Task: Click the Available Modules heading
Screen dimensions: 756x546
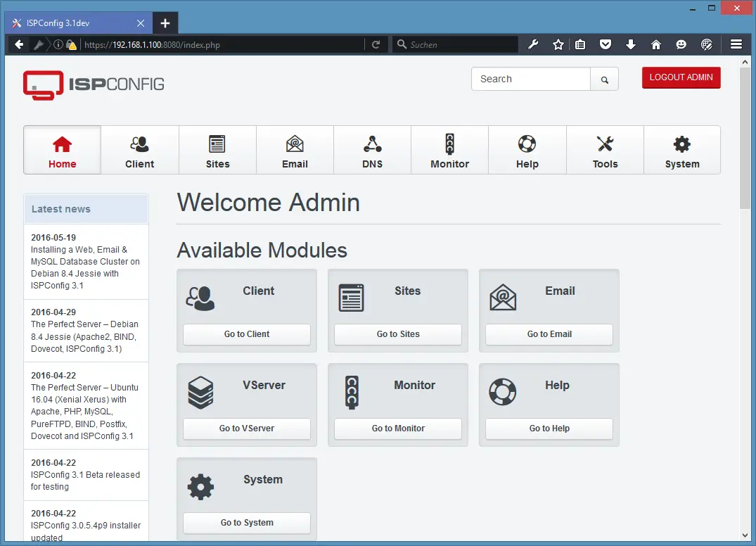Action: point(262,250)
